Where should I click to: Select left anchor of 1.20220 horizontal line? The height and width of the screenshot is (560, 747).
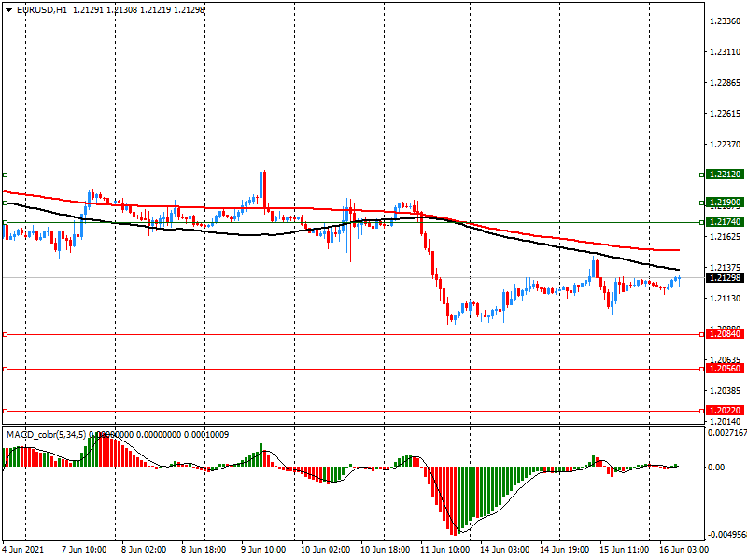6,411
